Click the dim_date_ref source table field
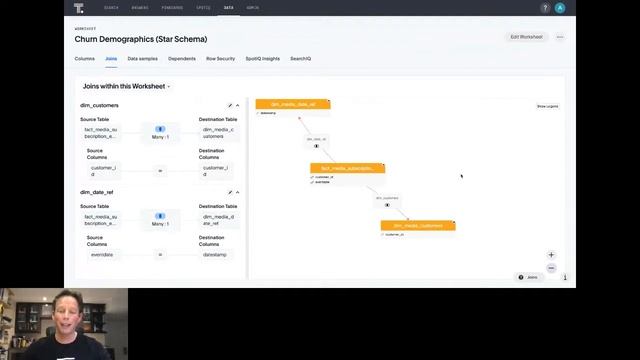The width and height of the screenshot is (640, 360). point(101,220)
